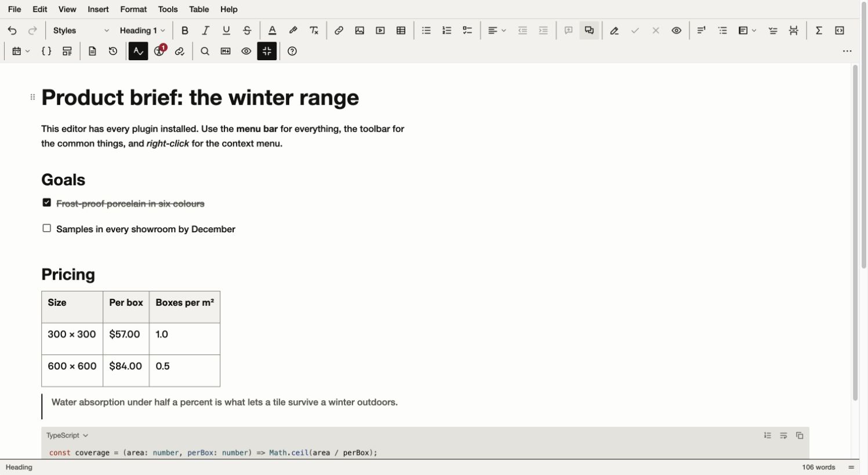The image size is (868, 475).
Task: Open revision history clock icon
Action: (x=113, y=52)
